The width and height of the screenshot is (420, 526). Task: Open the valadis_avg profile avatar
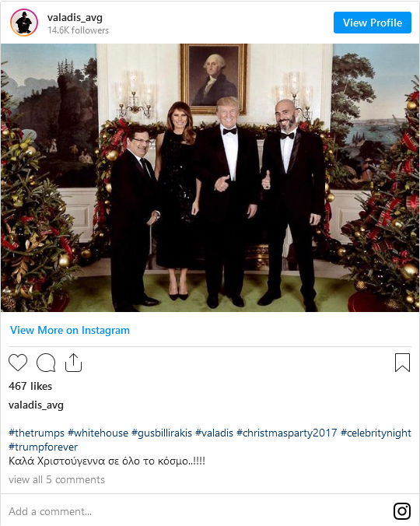pos(24,23)
